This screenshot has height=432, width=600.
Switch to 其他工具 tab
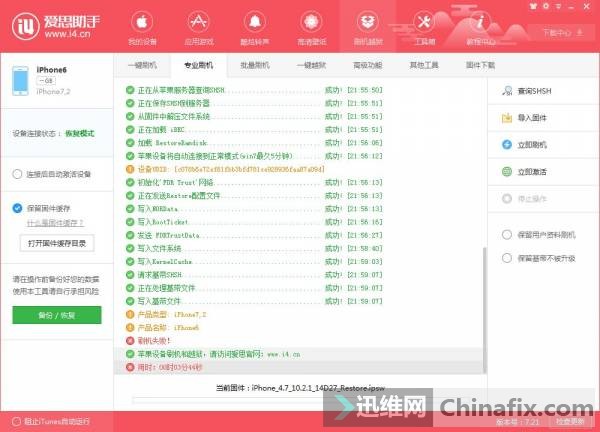click(x=424, y=65)
